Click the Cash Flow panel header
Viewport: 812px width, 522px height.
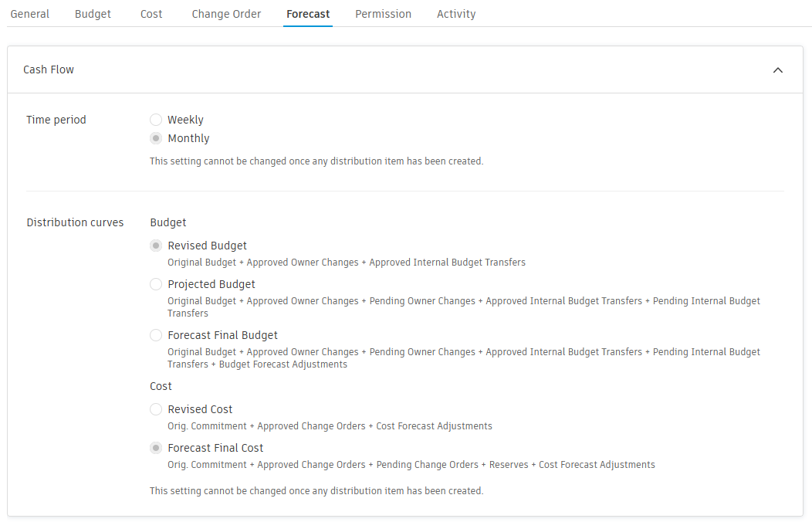tap(49, 69)
